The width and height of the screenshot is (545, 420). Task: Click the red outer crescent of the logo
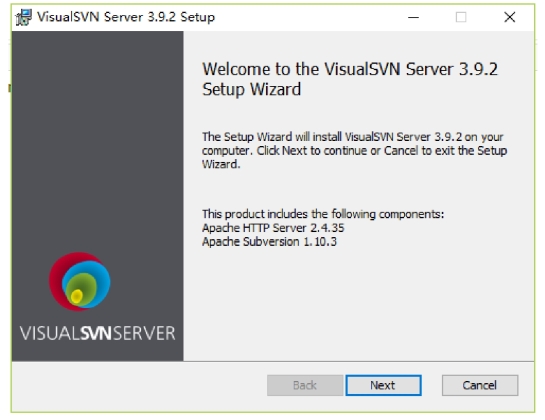tap(56, 278)
